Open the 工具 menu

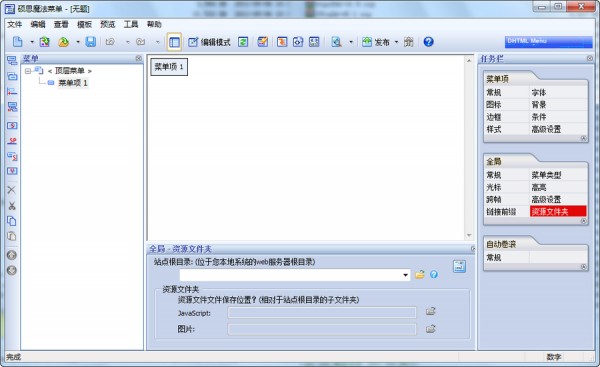coord(130,24)
